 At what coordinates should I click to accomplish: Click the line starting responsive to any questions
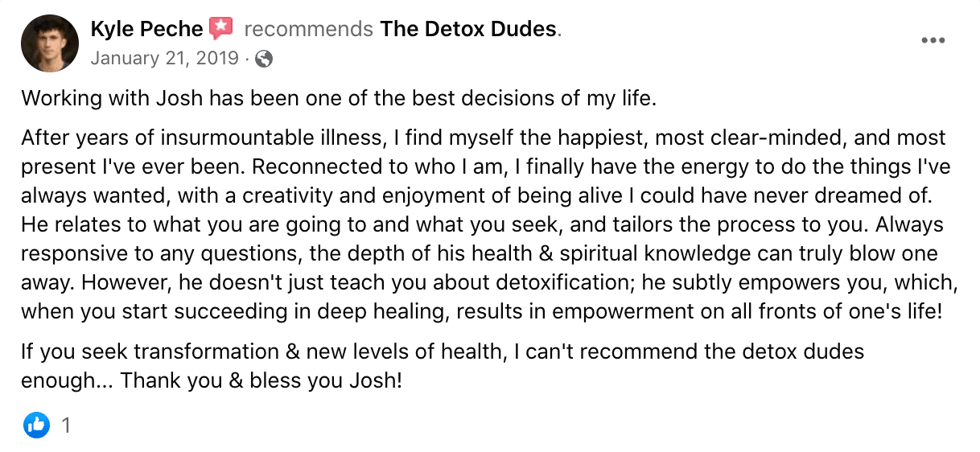(480, 253)
